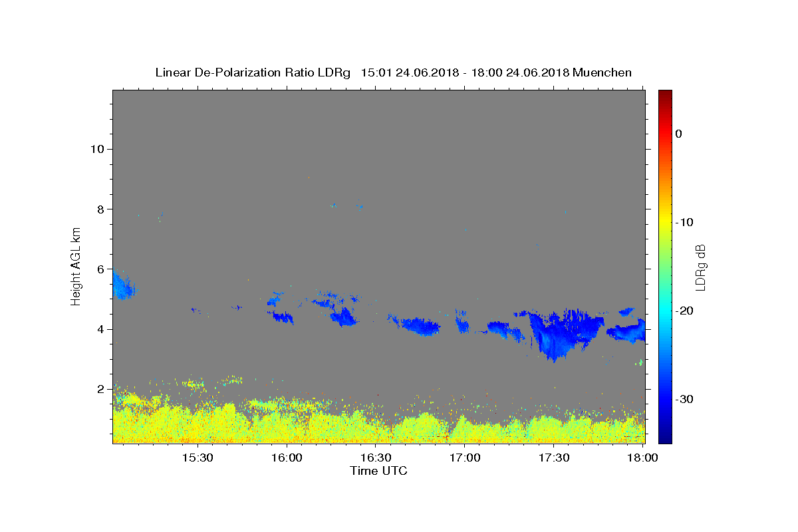Click the 16:00 time tick label
Viewport: 798px width, 532px height.
point(287,458)
